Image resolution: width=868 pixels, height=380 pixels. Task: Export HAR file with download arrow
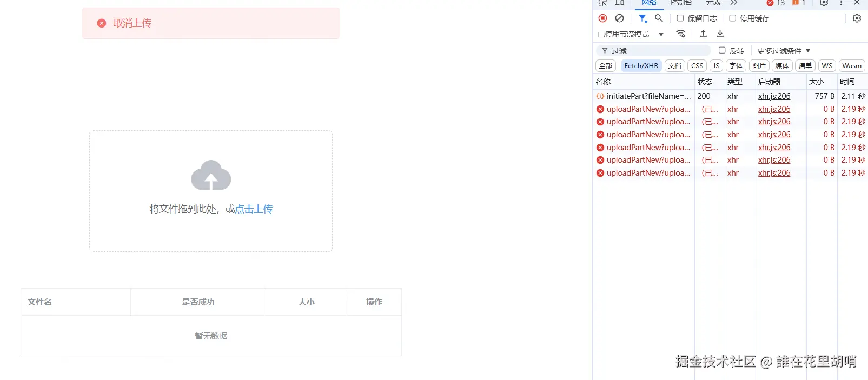[x=720, y=34]
